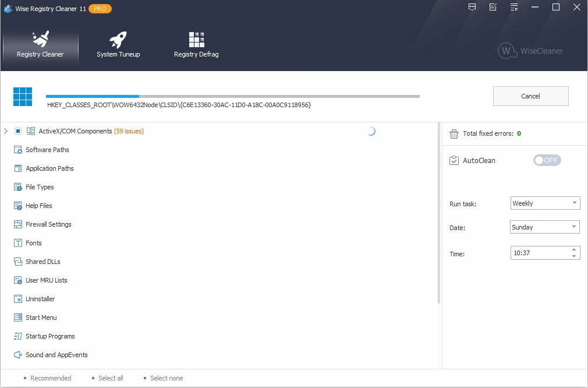Click the Startup Programs icon
Image resolution: width=588 pixels, height=388 pixels.
click(18, 336)
